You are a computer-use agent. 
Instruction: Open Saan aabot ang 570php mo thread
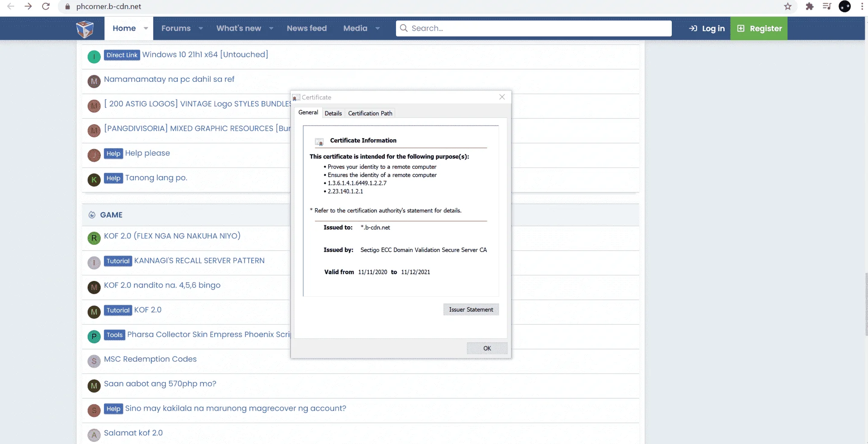click(160, 384)
